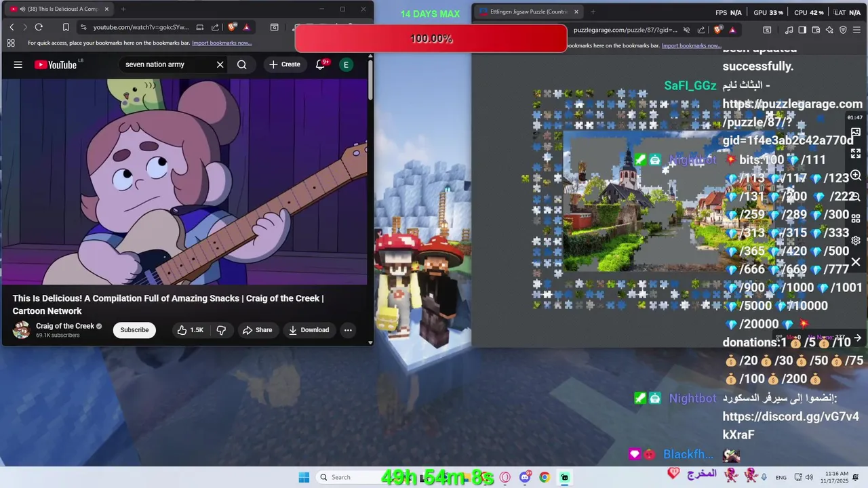Open Discord from taskbar

pyautogui.click(x=525, y=477)
